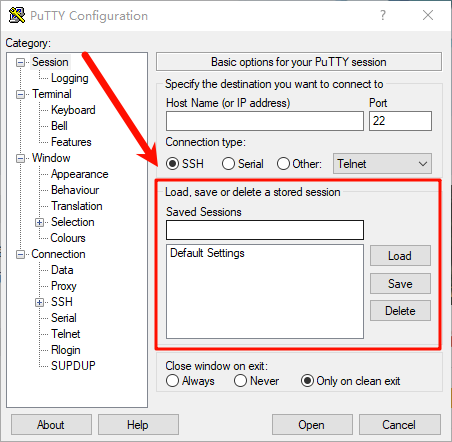Collapse the Terminal tree node
This screenshot has width=452, height=442.
coord(20,95)
